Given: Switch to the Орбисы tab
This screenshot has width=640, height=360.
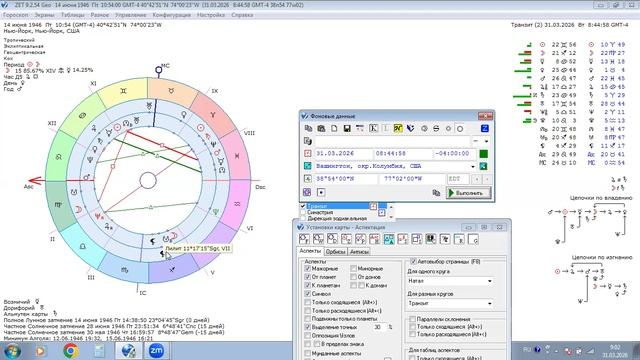Looking at the screenshot, I should [336, 252].
